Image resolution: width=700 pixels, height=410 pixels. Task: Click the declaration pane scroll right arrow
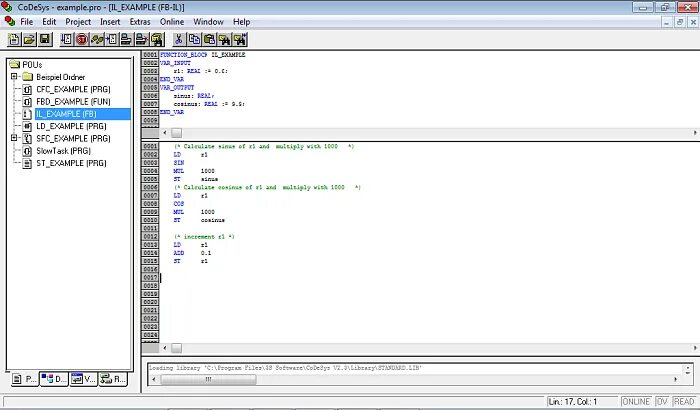(x=695, y=133)
